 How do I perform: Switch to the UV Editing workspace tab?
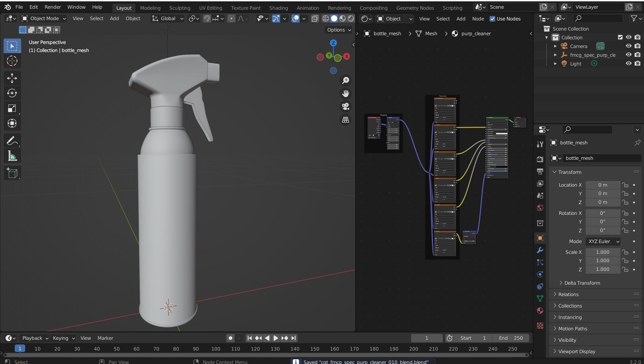pos(210,8)
